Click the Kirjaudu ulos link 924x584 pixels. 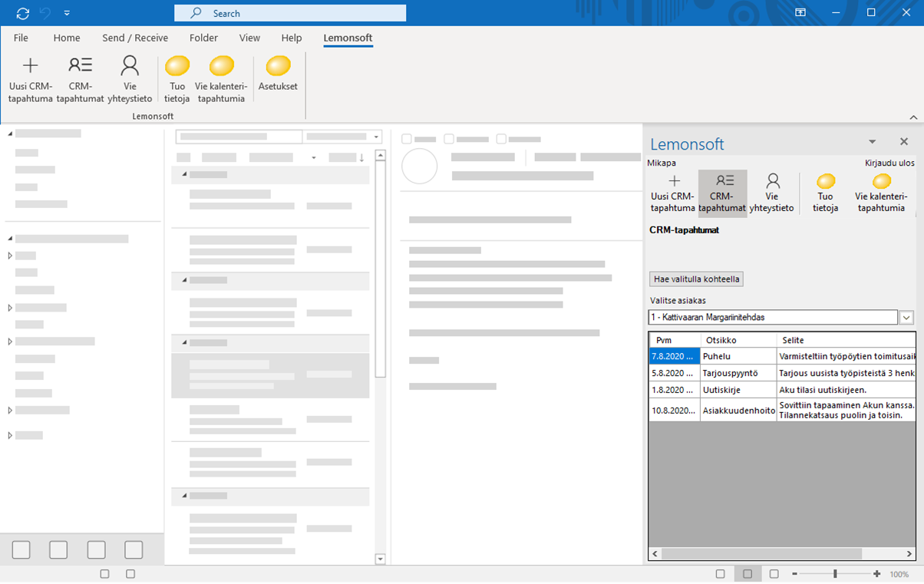[889, 163]
